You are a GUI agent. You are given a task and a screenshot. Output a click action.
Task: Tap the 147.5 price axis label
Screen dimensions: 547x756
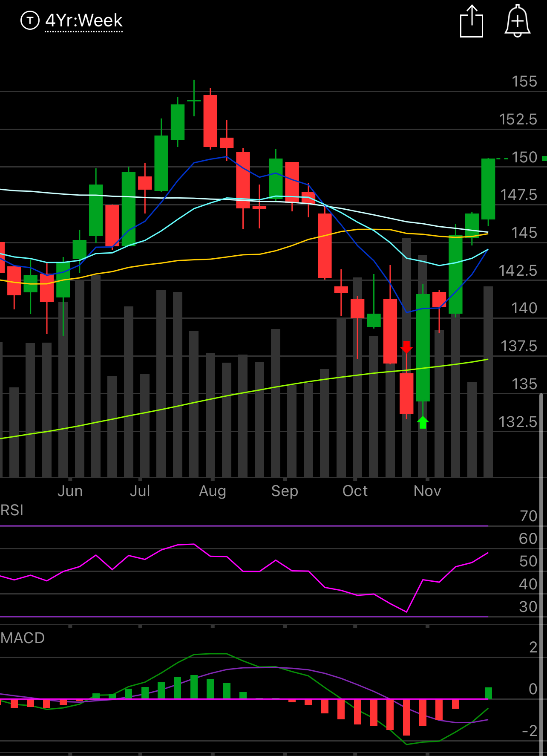pos(518,195)
